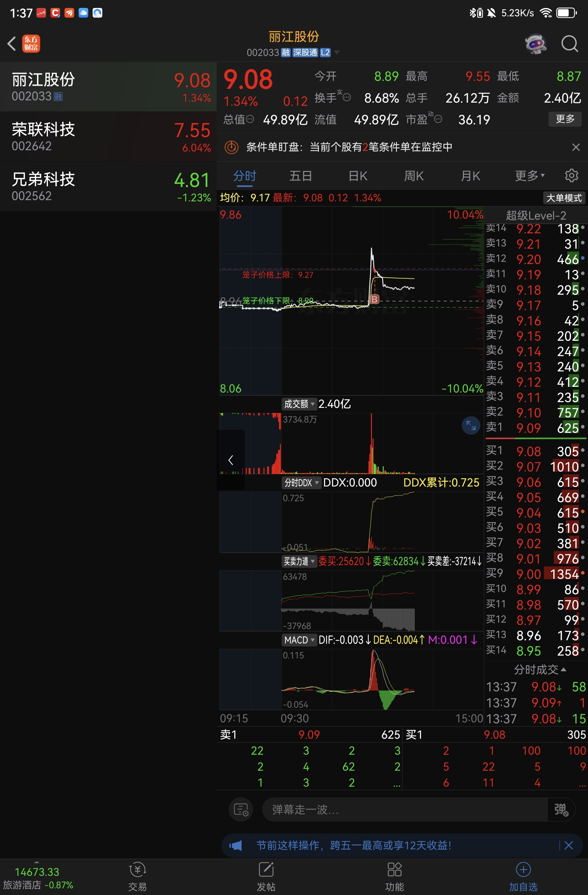Screen dimensions: 588x895
Task: Expand chart to fullscreen icon
Action: 471,425
